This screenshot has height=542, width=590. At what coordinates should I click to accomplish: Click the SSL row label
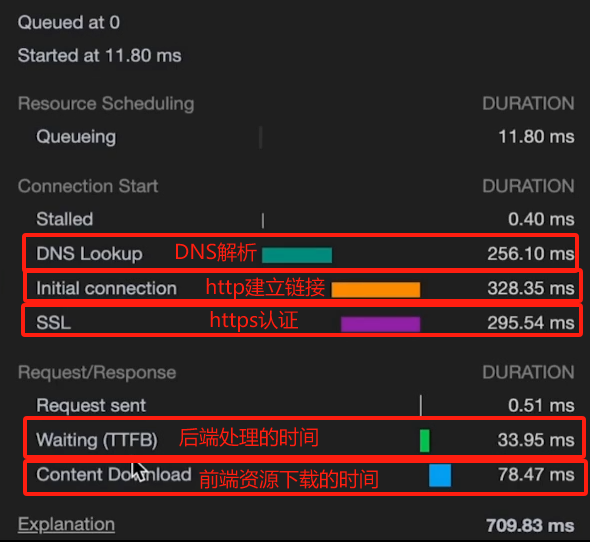tap(53, 323)
